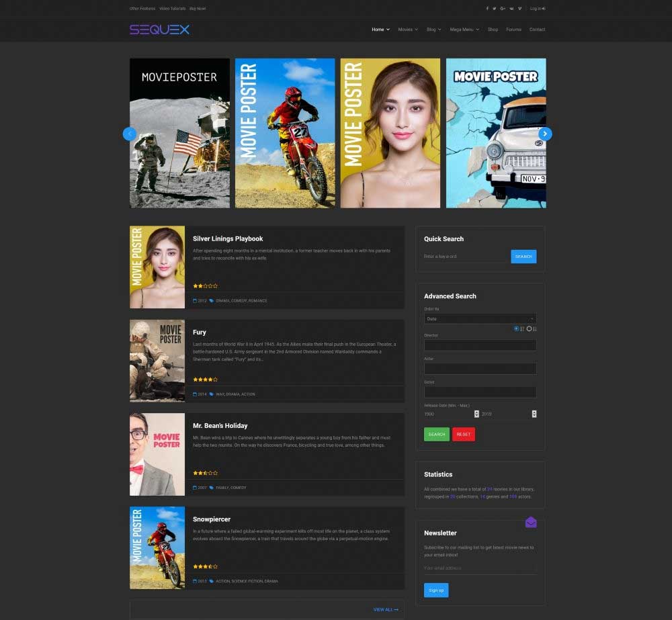Click the red Reset button
Image resolution: width=672 pixels, height=620 pixels.
463,435
